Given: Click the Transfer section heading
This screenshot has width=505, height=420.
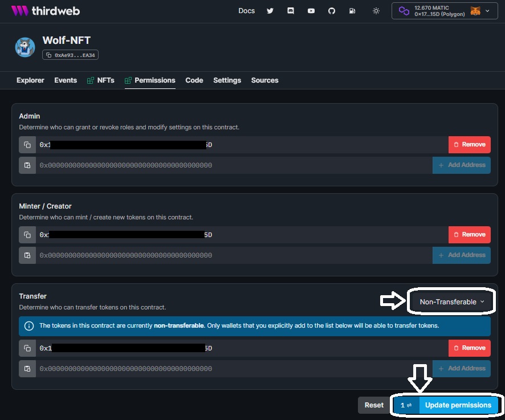Looking at the screenshot, I should click(32, 296).
